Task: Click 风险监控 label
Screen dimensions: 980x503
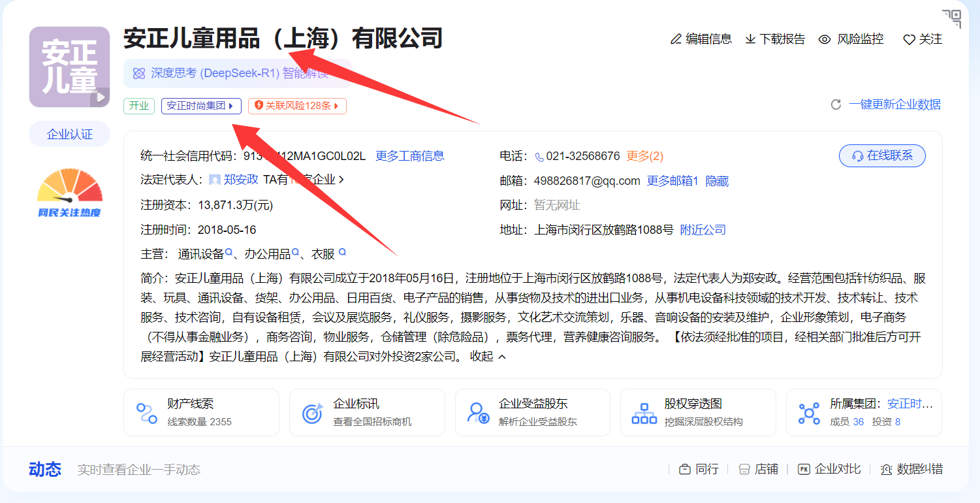Action: pyautogui.click(x=861, y=39)
